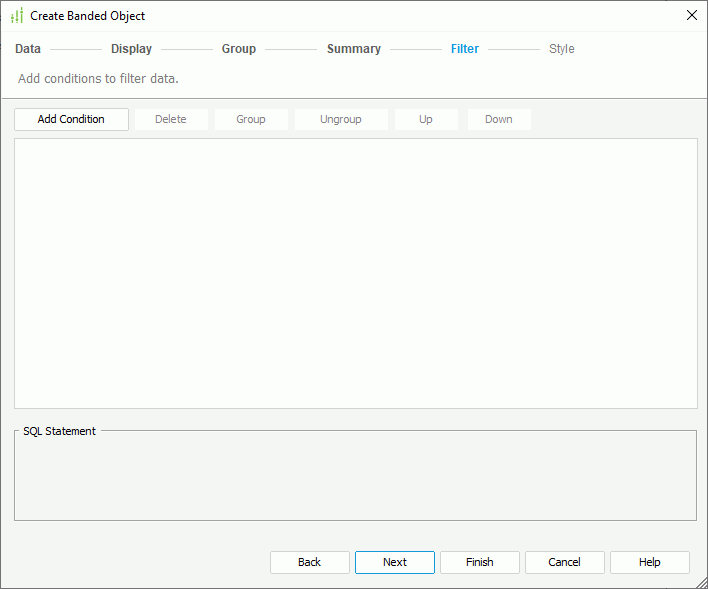This screenshot has height=589, width=708.
Task: Cancel the banded object creation
Action: click(x=565, y=562)
